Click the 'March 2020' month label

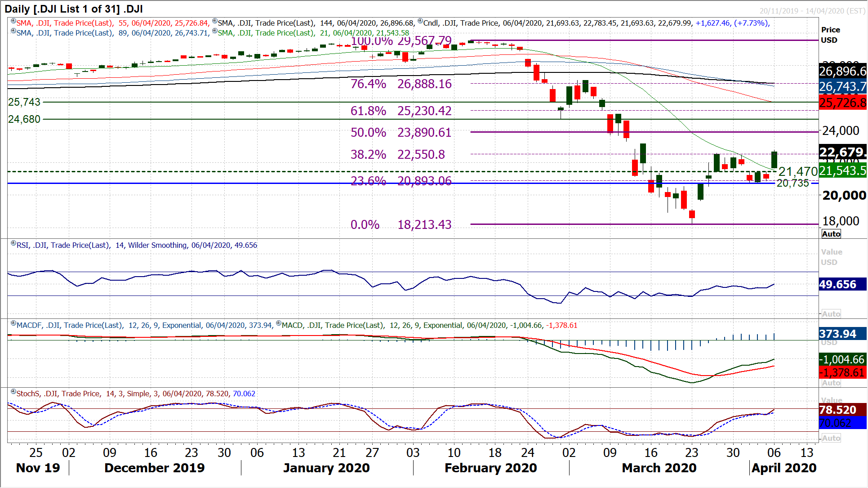tap(659, 468)
